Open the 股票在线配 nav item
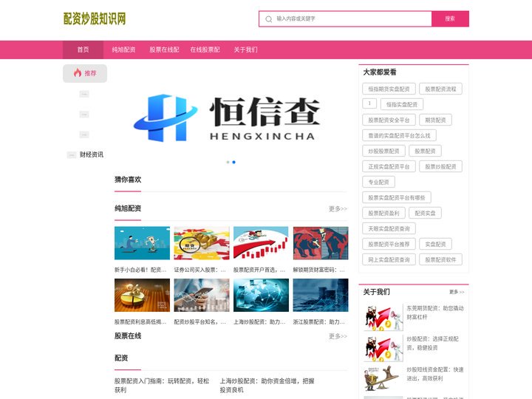 (x=164, y=50)
